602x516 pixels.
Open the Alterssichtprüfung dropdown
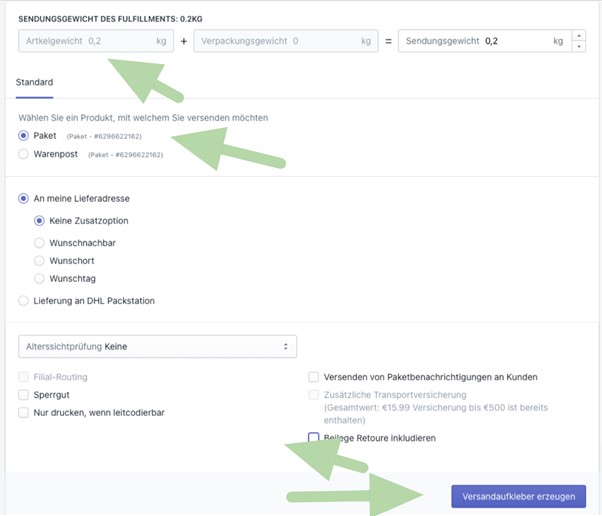point(157,347)
